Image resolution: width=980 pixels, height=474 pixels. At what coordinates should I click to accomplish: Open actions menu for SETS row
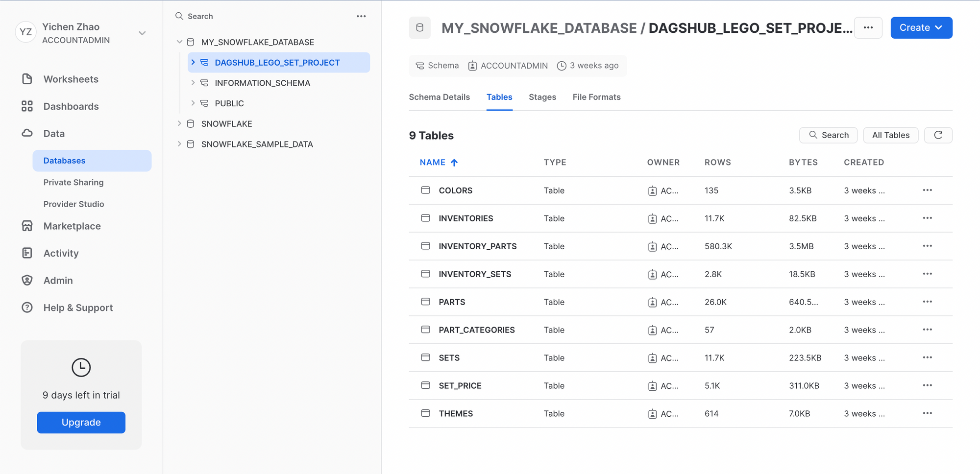(927, 357)
